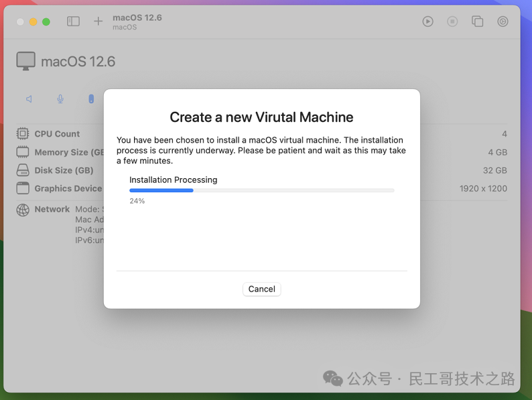Stop the virtual machine with stop icon

point(452,21)
